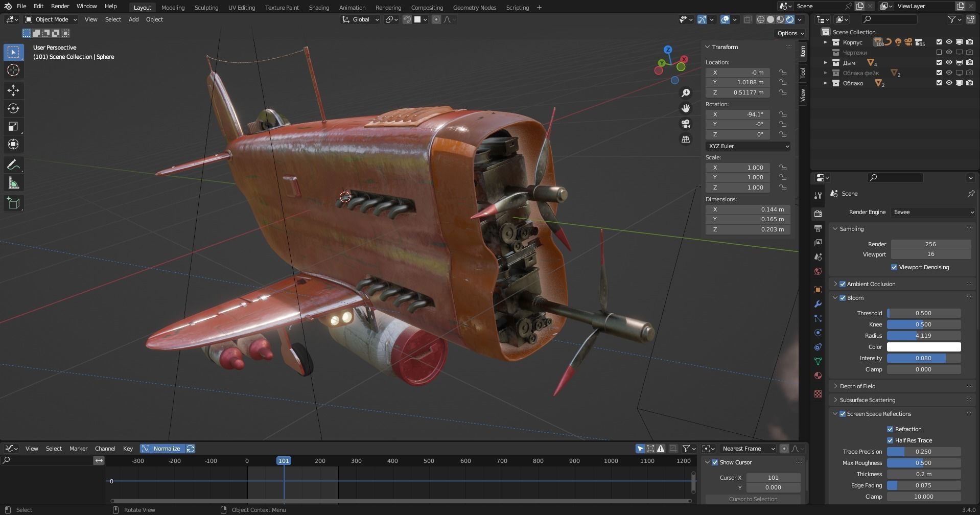
Task: Open the Global orientation dropdown
Action: (361, 19)
